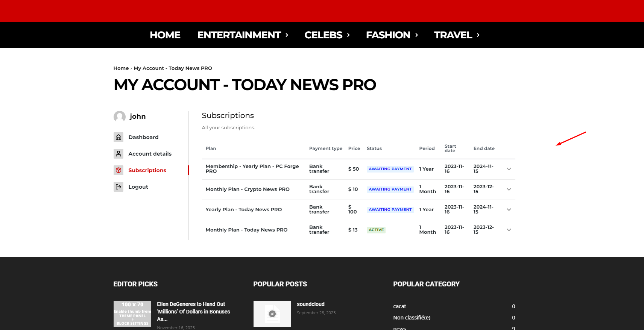Open the Ellen DeGeneres article link
644x330 pixels.
pyautogui.click(x=193, y=312)
